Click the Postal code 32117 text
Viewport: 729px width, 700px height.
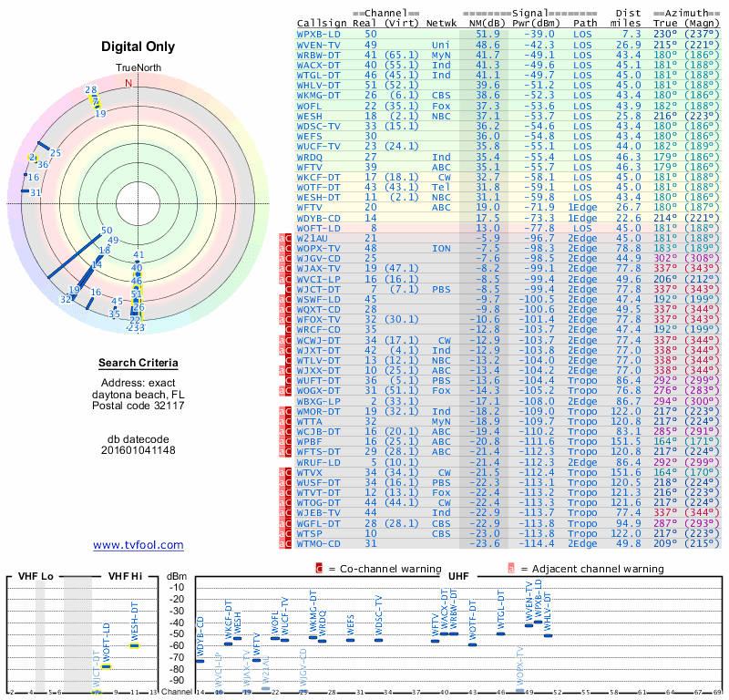pyautogui.click(x=139, y=406)
